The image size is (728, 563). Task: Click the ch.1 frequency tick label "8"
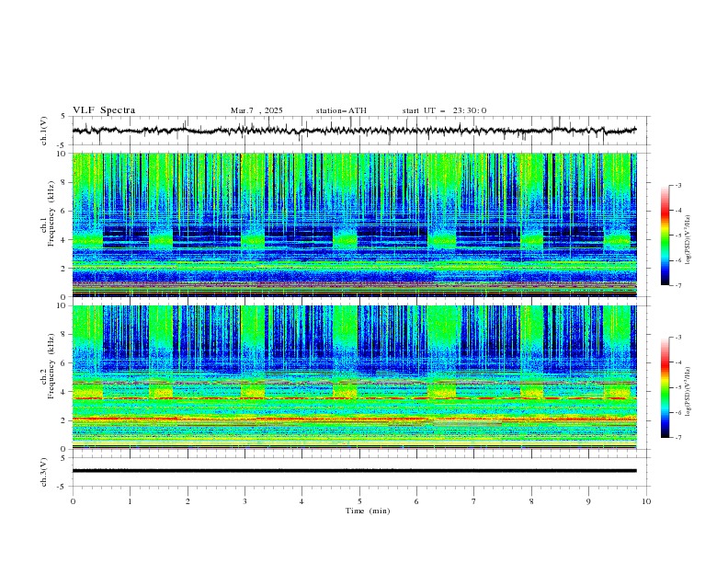[x=63, y=182]
